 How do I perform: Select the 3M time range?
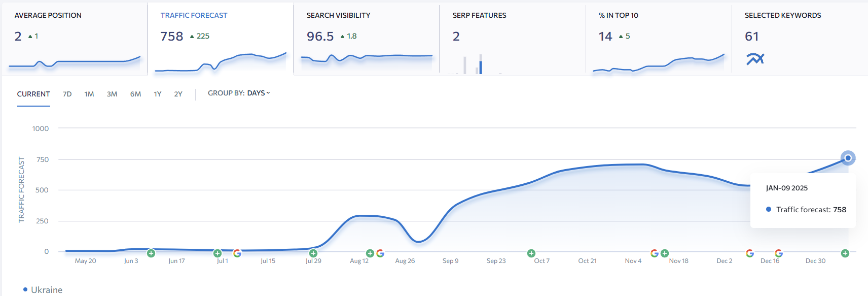point(112,94)
